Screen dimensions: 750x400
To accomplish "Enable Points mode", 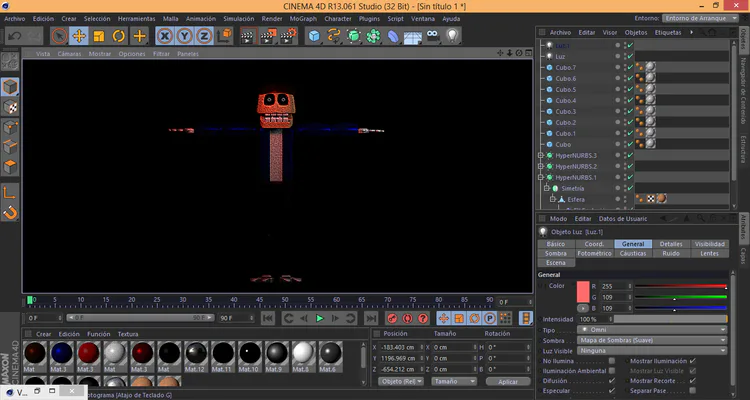I will (10, 127).
